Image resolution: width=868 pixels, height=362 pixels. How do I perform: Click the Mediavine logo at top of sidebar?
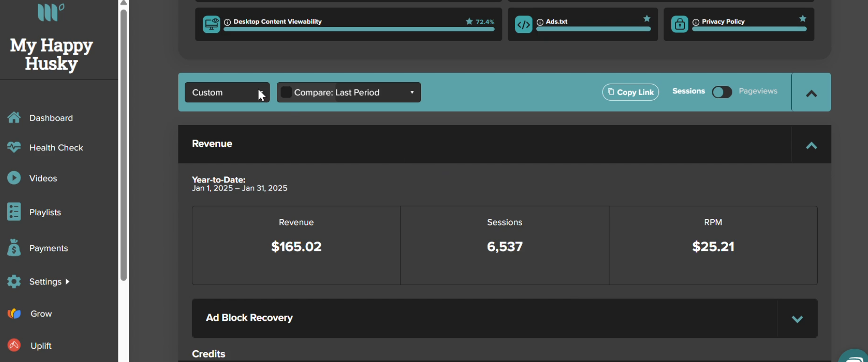[x=51, y=12]
